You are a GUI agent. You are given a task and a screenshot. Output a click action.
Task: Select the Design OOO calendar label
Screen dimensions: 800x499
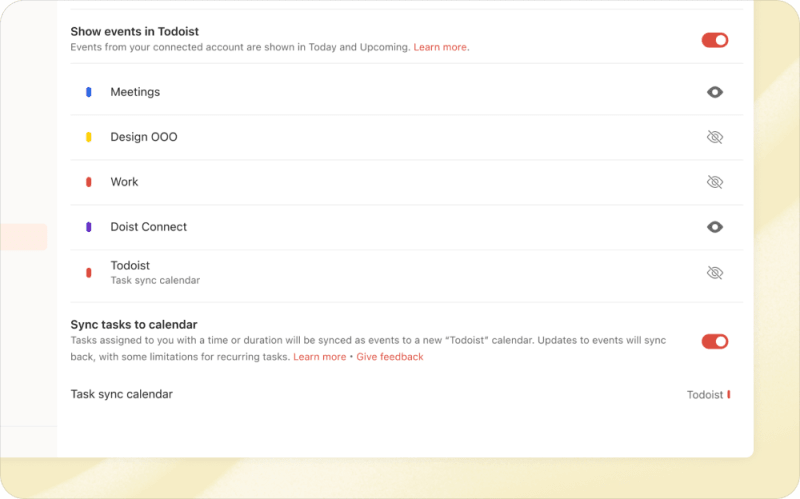coord(144,137)
